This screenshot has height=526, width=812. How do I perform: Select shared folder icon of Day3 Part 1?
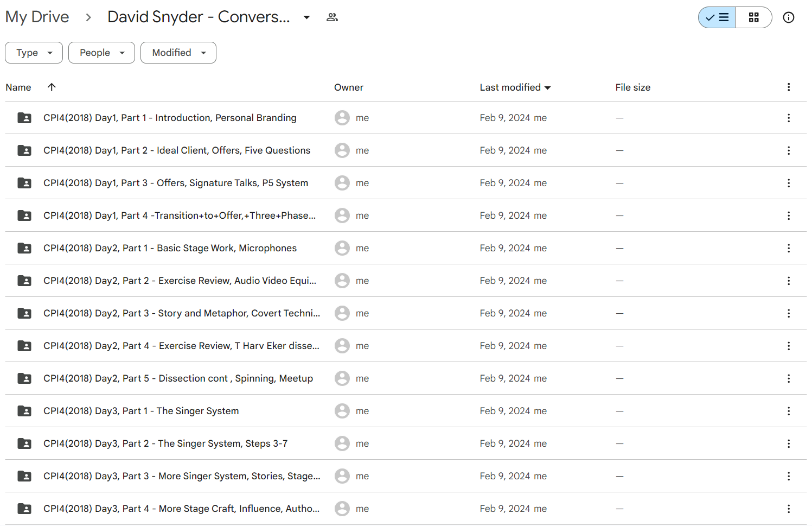24,411
